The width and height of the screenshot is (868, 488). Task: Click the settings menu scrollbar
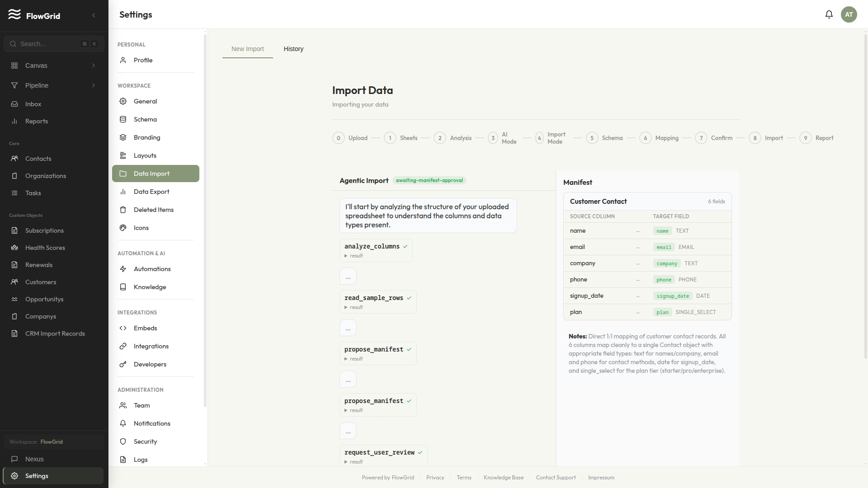[205, 221]
